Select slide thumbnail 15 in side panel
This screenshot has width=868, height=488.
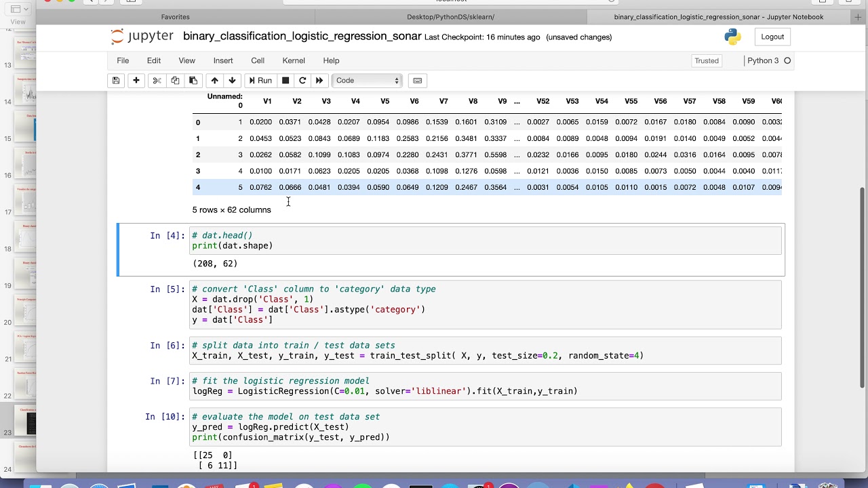point(26,126)
